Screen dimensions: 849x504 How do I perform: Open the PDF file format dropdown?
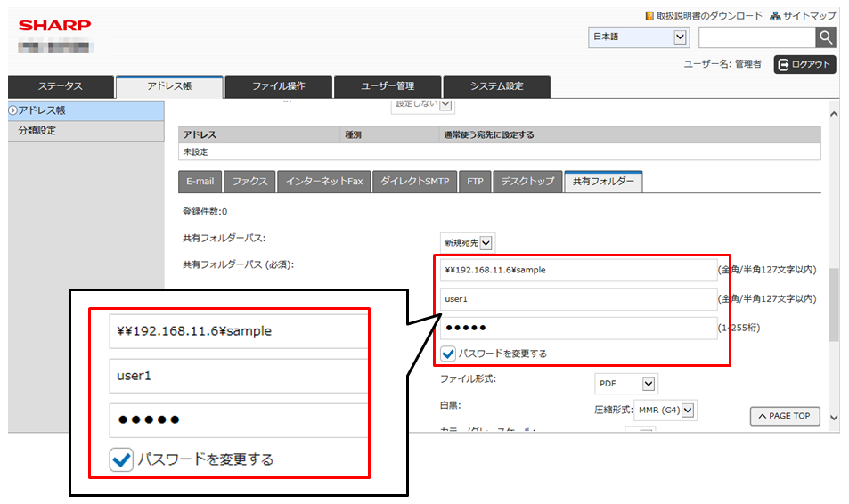626,383
